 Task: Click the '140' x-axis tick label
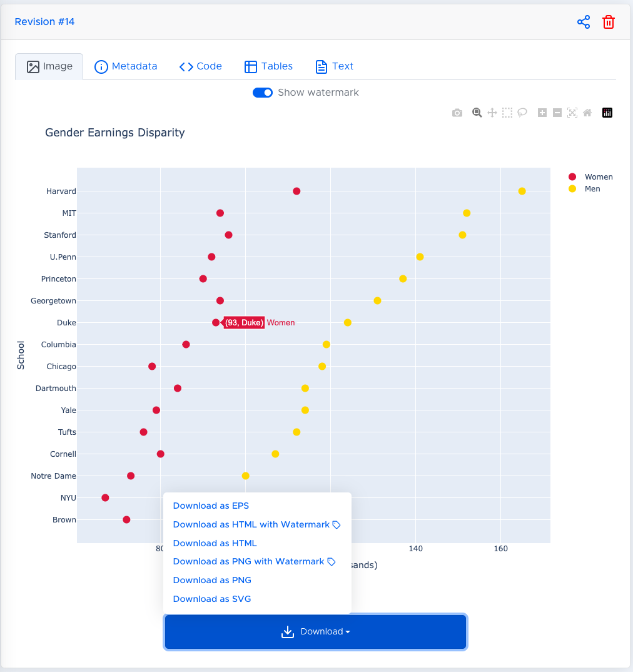pos(416,549)
